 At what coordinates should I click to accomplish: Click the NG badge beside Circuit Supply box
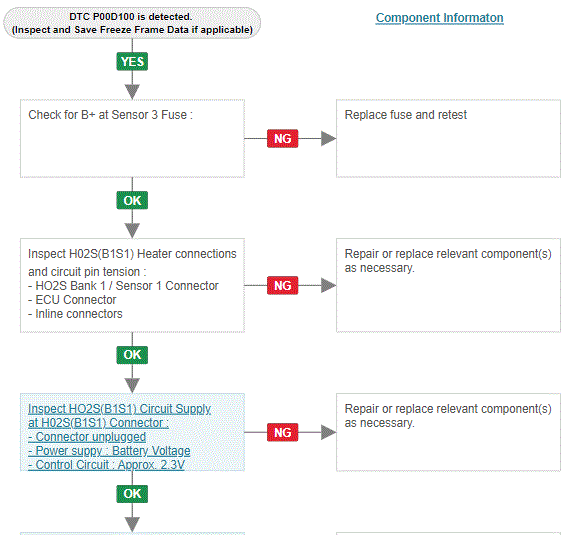283,432
